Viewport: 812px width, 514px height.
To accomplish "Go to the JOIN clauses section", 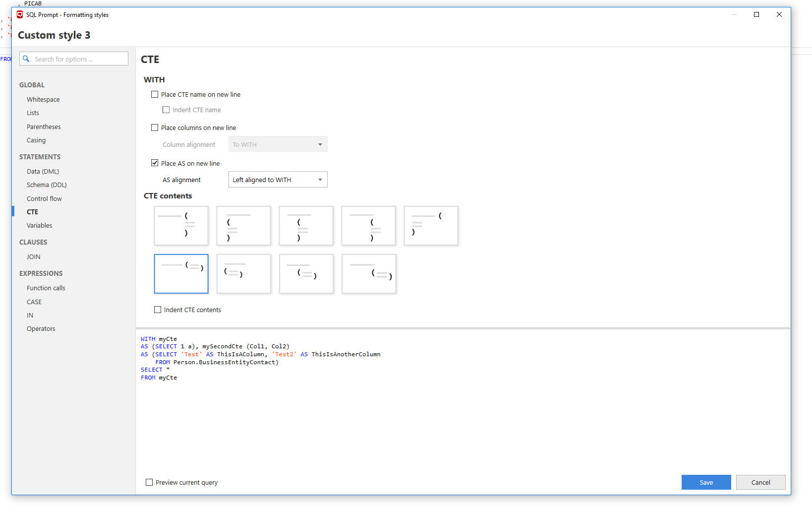I will (x=34, y=257).
